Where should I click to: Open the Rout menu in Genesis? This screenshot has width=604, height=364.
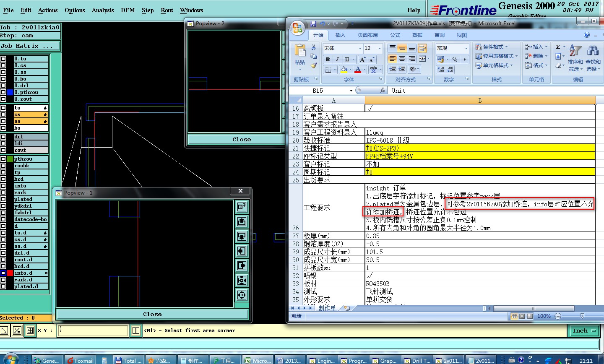pyautogui.click(x=167, y=10)
